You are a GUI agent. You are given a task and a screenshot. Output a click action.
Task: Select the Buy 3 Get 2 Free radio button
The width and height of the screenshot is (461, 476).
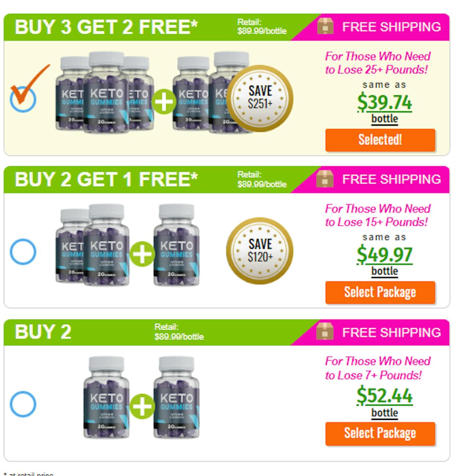pos(23,99)
